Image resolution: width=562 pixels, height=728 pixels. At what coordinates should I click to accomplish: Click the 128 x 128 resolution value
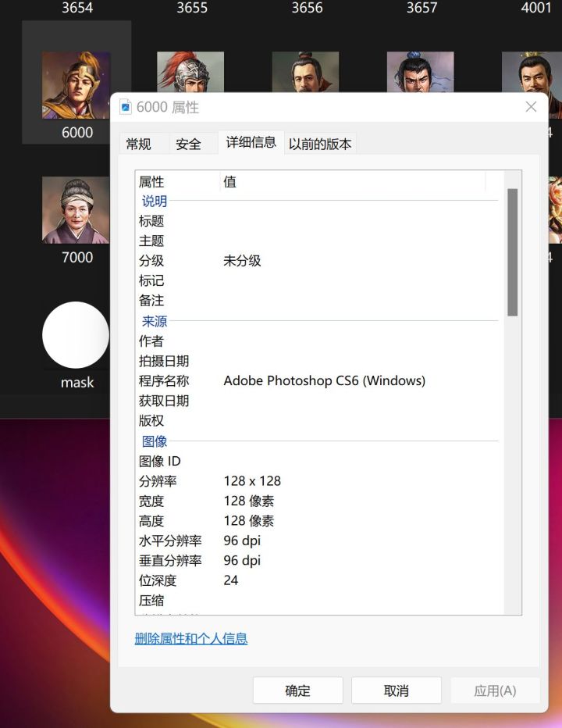tap(252, 481)
